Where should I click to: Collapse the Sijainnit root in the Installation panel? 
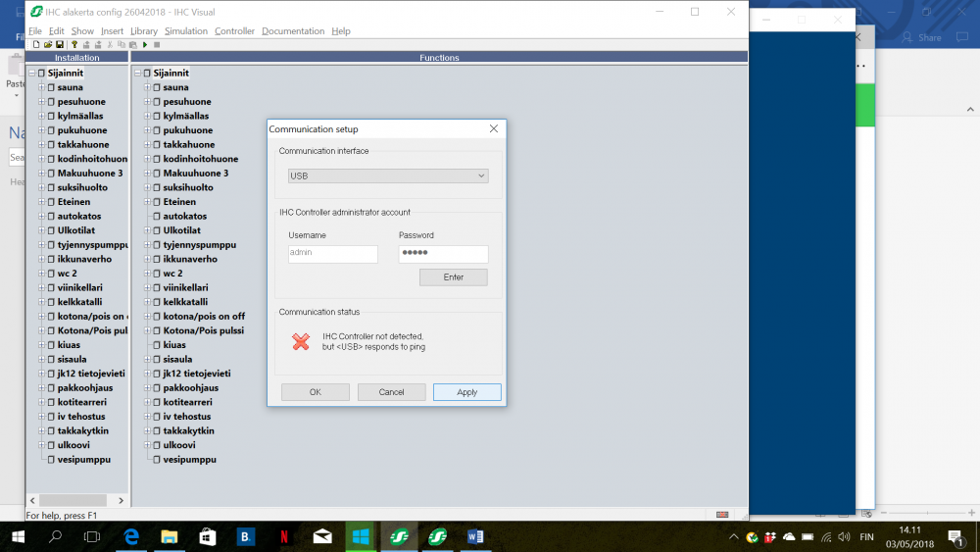(31, 73)
